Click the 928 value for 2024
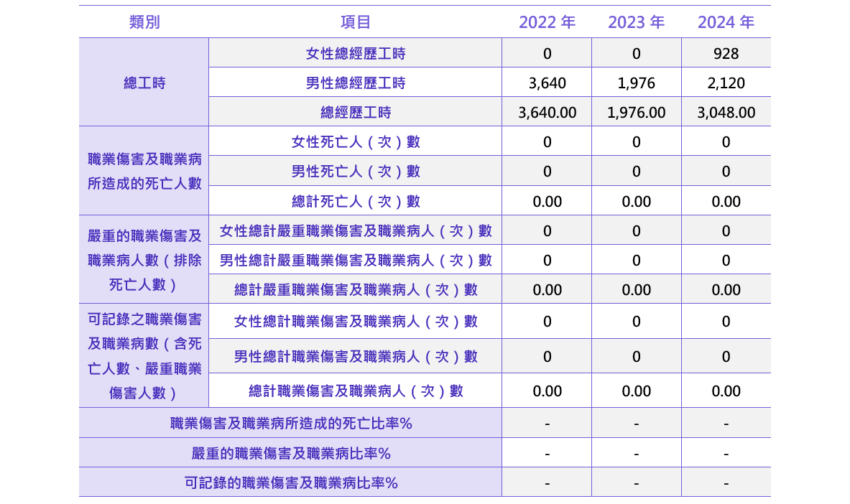 tap(726, 53)
